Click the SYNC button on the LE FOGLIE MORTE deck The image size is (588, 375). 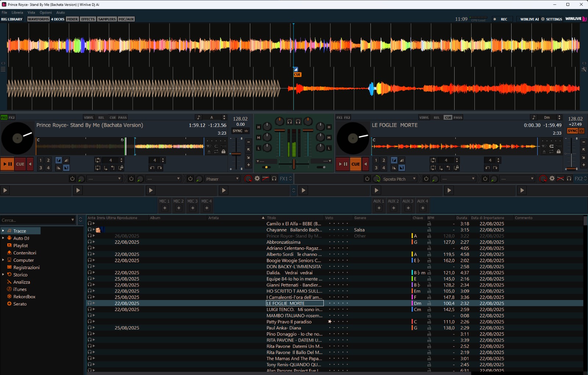pyautogui.click(x=573, y=131)
